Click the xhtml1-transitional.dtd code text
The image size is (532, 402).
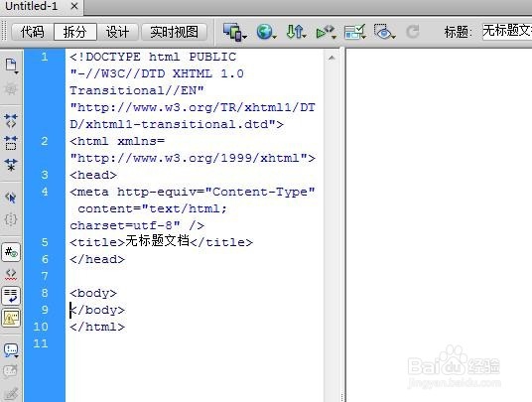[x=177, y=124]
